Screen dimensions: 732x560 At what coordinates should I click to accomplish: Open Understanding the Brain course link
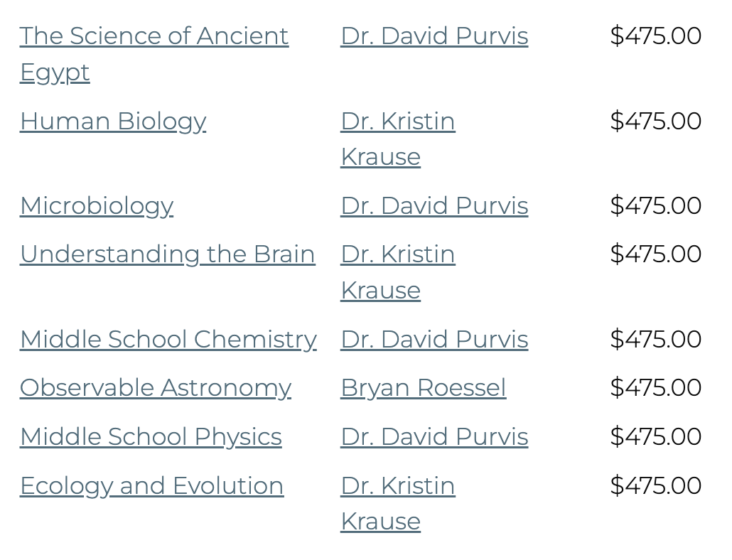coord(168,254)
